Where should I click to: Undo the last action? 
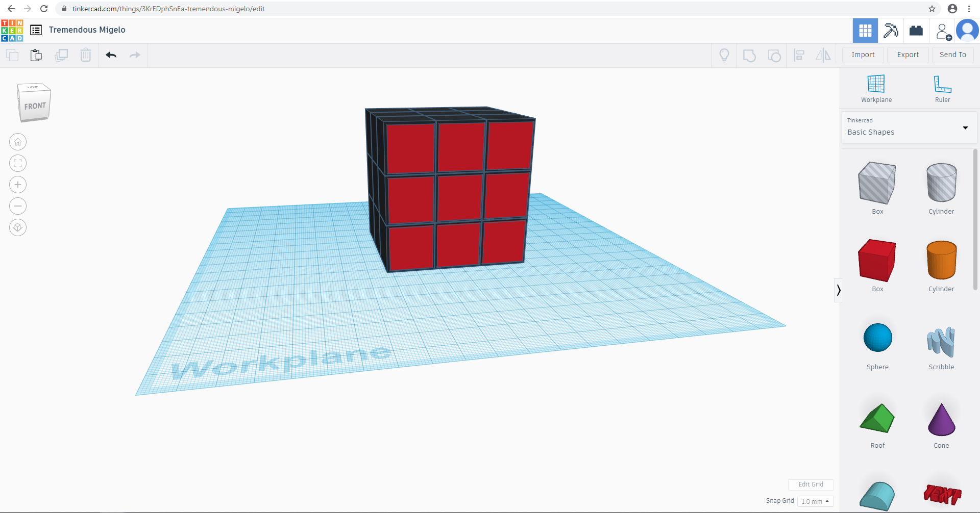coord(111,55)
